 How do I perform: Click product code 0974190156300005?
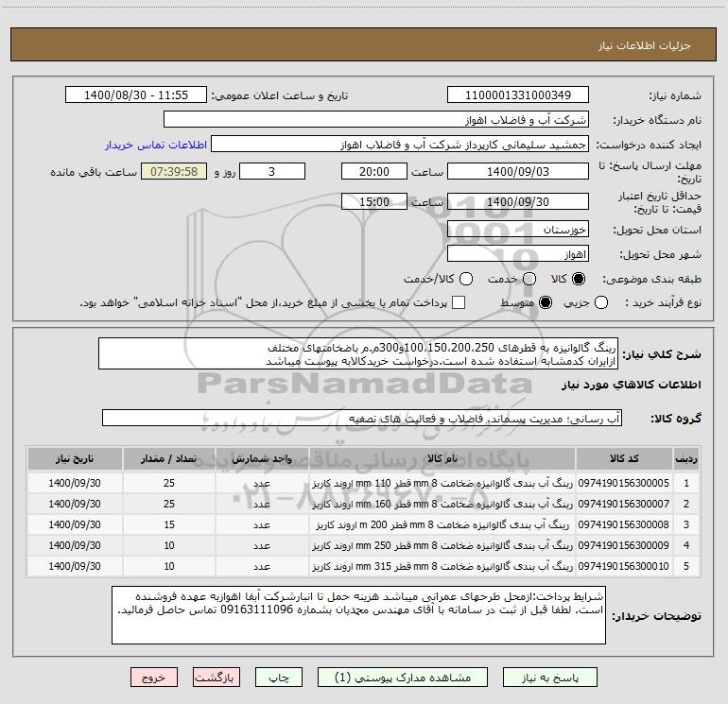click(624, 483)
